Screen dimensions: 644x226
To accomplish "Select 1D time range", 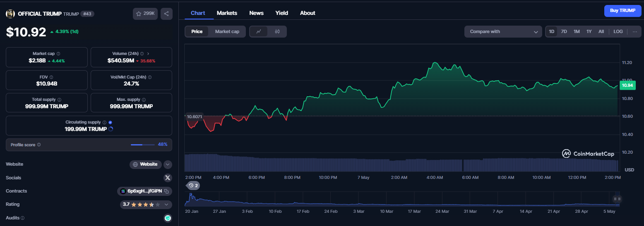I will click(x=552, y=31).
